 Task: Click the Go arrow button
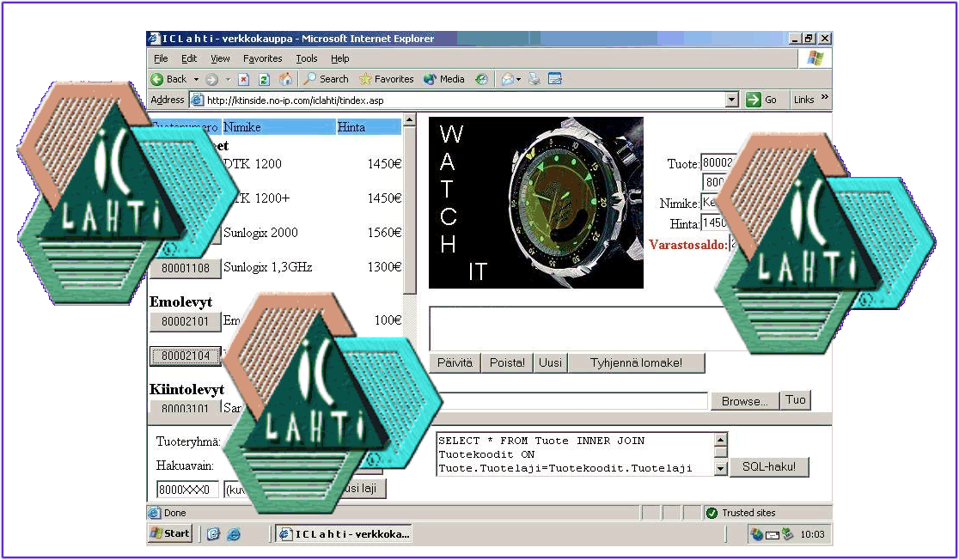pos(762,100)
